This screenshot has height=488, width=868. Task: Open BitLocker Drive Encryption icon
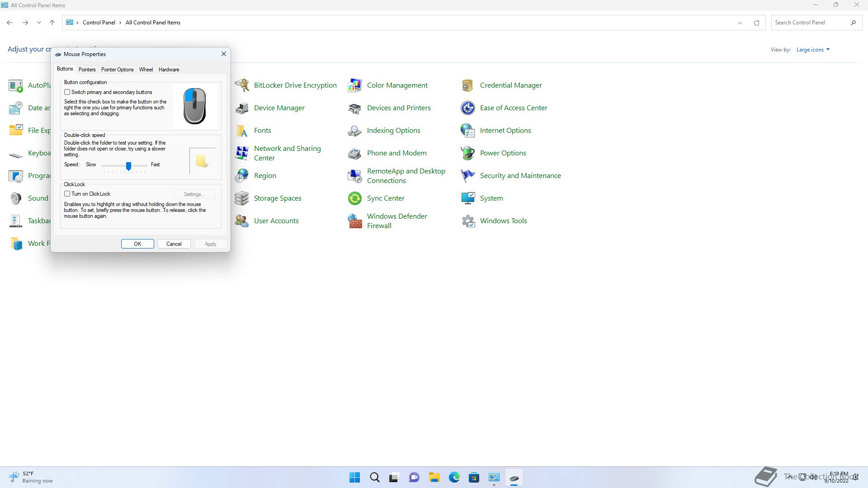point(242,85)
